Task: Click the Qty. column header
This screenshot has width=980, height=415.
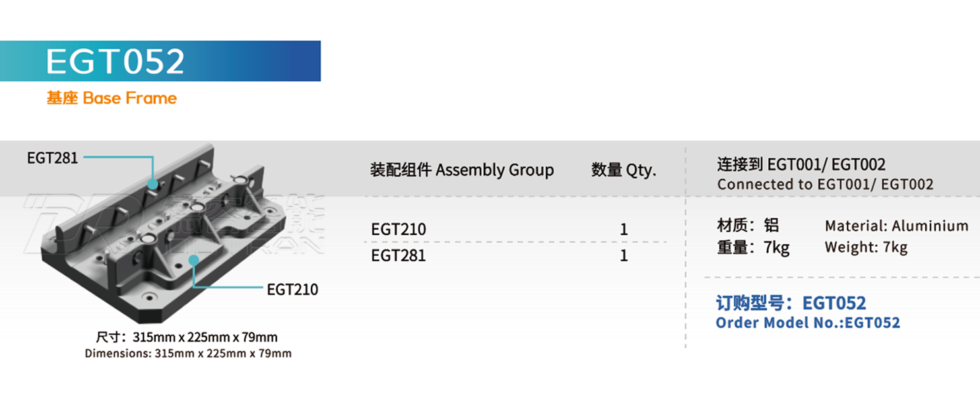Action: pos(624,170)
